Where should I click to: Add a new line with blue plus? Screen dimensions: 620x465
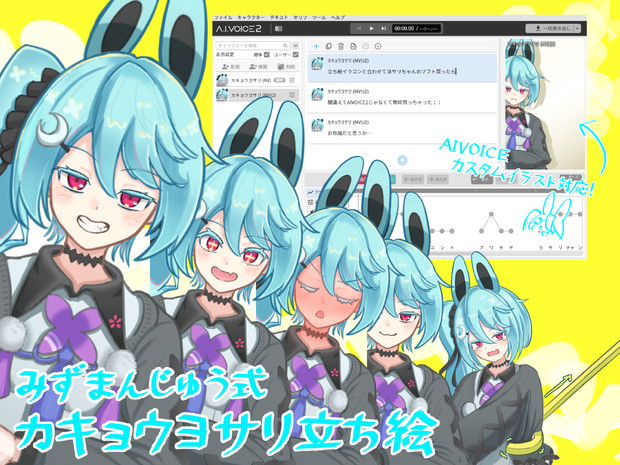[x=316, y=46]
